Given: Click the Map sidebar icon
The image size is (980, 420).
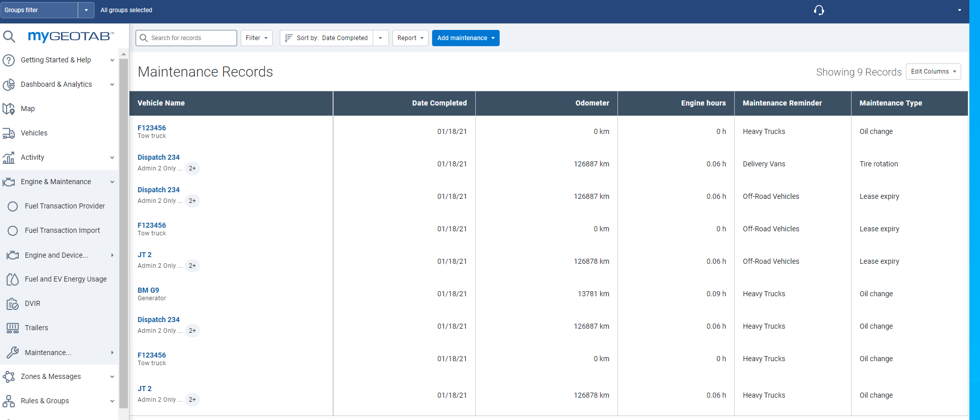Looking at the screenshot, I should pyautogui.click(x=9, y=109).
